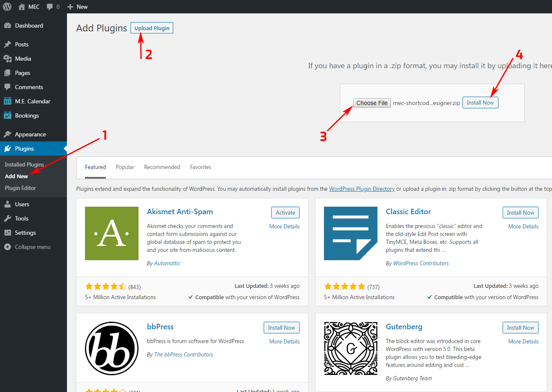Click the Comments speech bubble sidebar icon
Viewport: 552px width, 392px height.
(x=8, y=87)
